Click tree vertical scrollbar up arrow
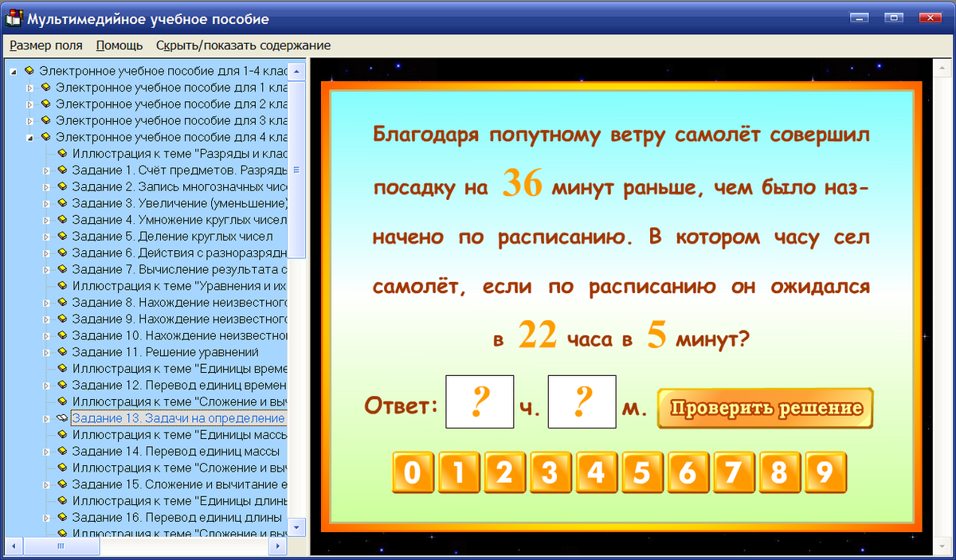 coord(296,71)
